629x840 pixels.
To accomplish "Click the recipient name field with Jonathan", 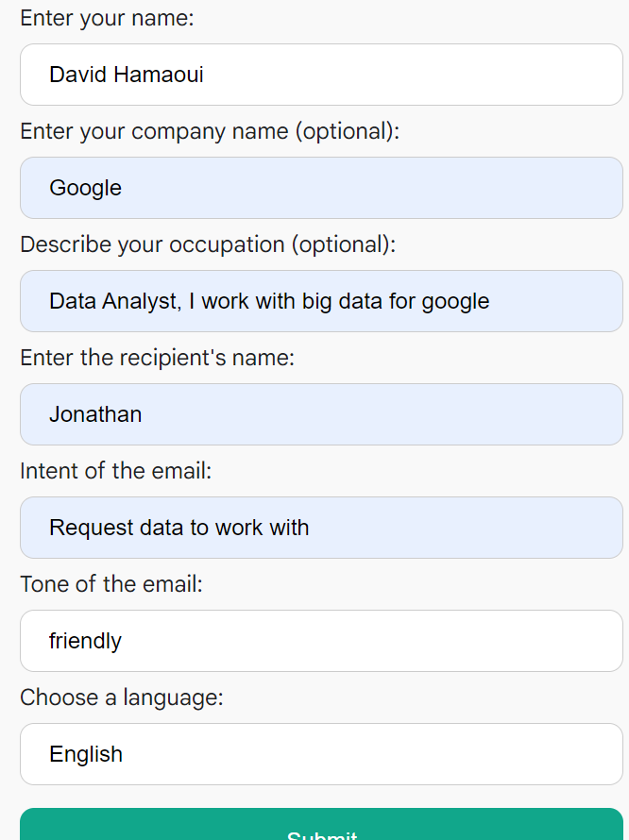I will 321,414.
